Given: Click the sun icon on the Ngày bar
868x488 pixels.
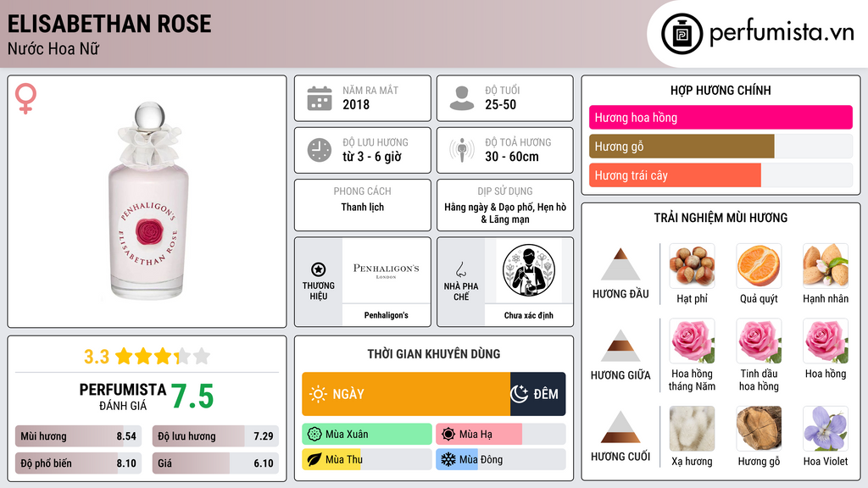Looking at the screenshot, I should 319,394.
